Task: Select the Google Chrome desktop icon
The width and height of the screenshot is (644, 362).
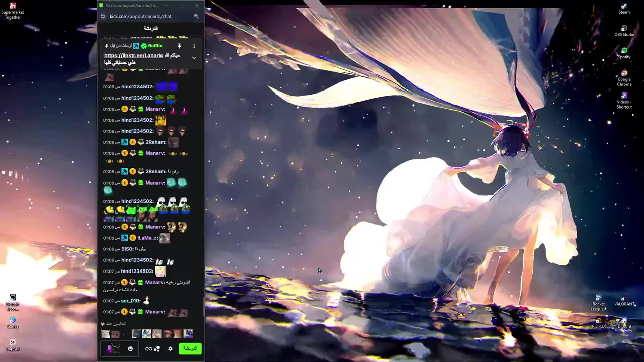Action: [624, 78]
